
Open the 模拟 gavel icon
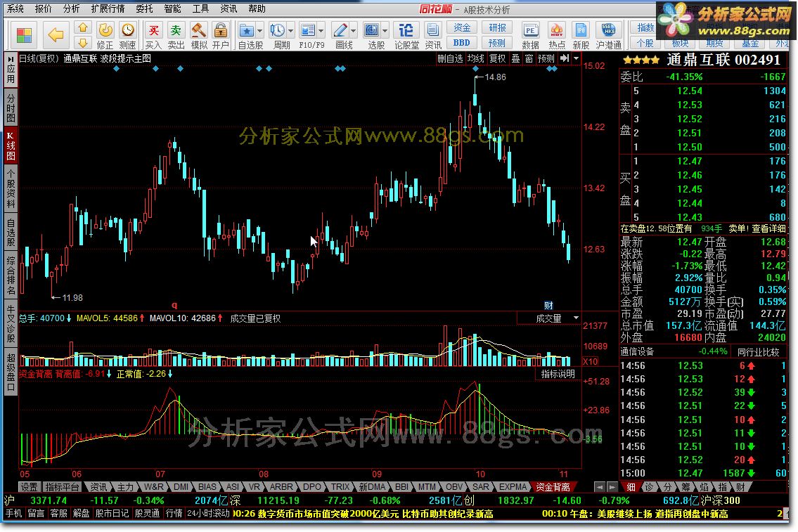coord(198,30)
